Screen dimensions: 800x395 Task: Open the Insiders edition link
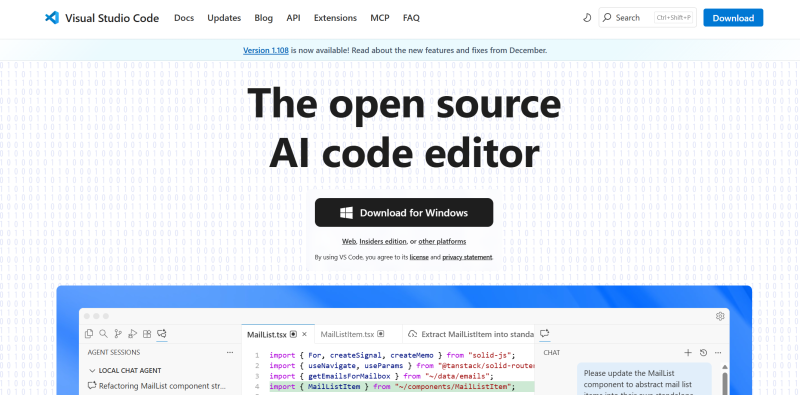pos(383,241)
